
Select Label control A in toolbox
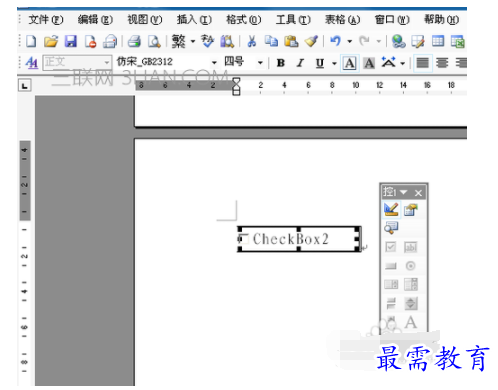coord(410,322)
